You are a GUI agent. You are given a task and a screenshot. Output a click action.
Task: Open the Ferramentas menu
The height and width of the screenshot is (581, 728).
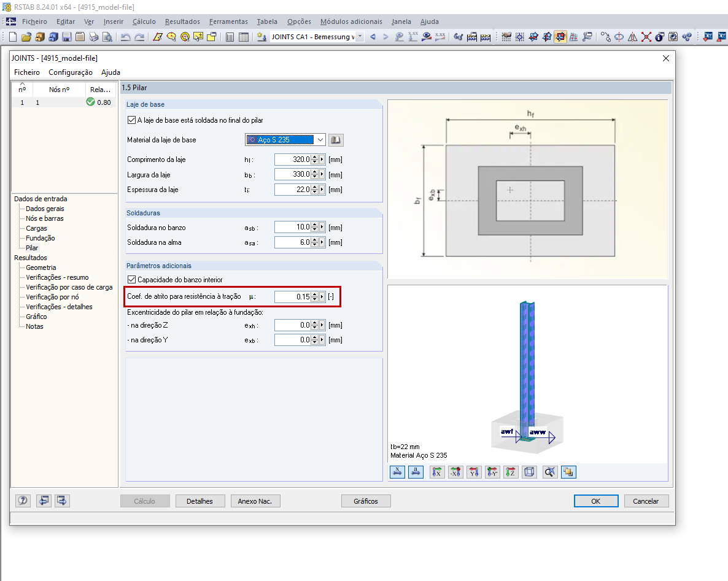pyautogui.click(x=228, y=21)
